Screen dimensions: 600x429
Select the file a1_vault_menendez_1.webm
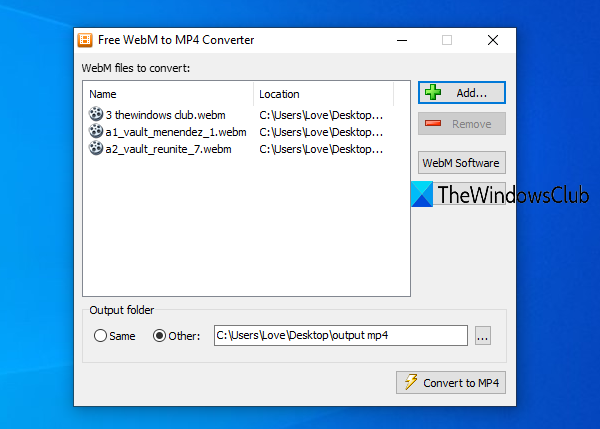pos(176,132)
